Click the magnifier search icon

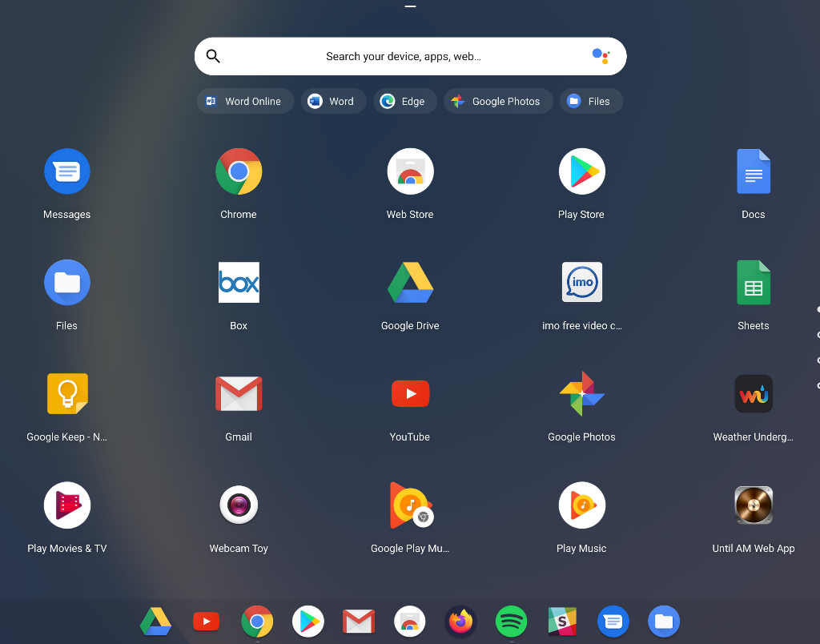(213, 56)
